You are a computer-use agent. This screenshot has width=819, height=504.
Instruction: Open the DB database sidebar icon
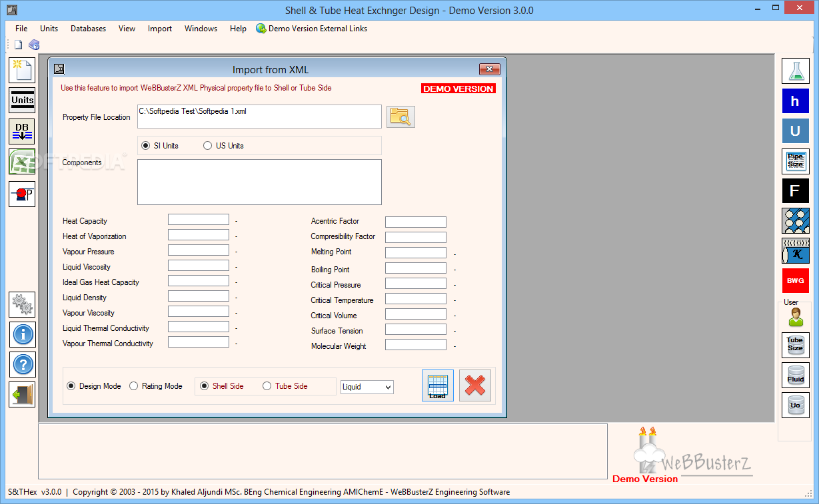(x=22, y=131)
